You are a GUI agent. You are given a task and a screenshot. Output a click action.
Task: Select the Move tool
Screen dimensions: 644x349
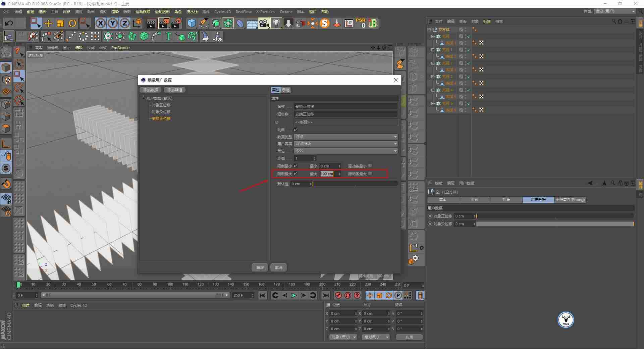coord(48,23)
